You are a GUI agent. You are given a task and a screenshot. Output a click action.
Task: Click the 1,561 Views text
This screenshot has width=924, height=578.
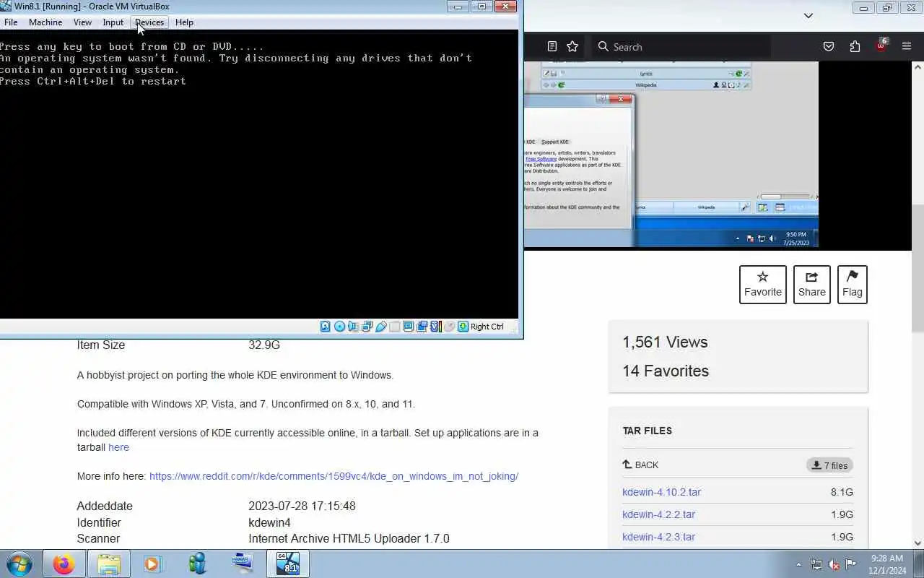665,342
